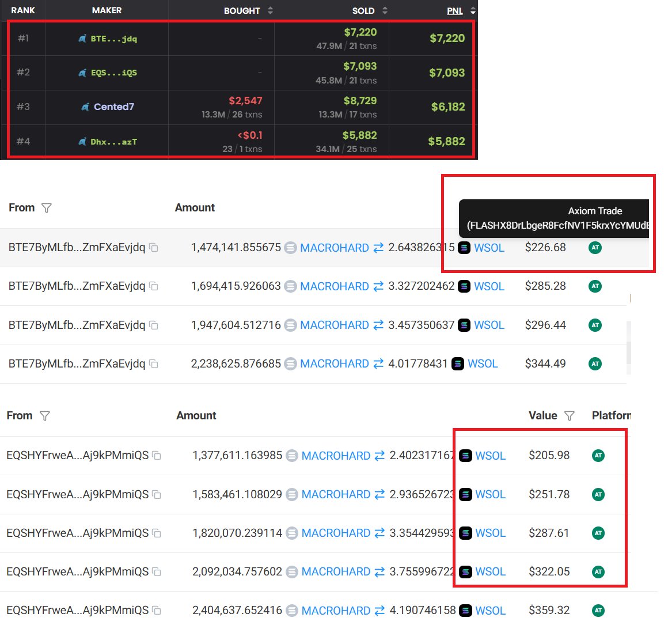Click the whale icon next to Dhx...azT
This screenshot has height=644, width=668.
click(x=82, y=141)
